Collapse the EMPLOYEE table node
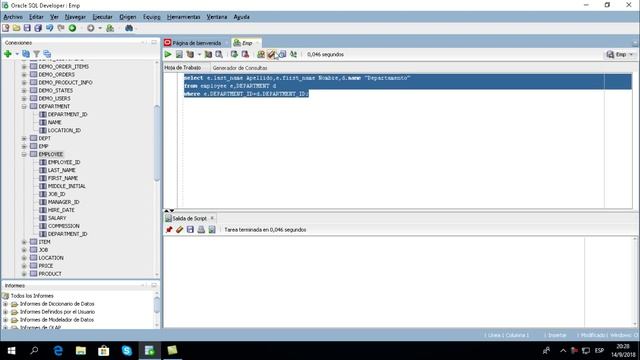The width and height of the screenshot is (640, 360). (24, 154)
